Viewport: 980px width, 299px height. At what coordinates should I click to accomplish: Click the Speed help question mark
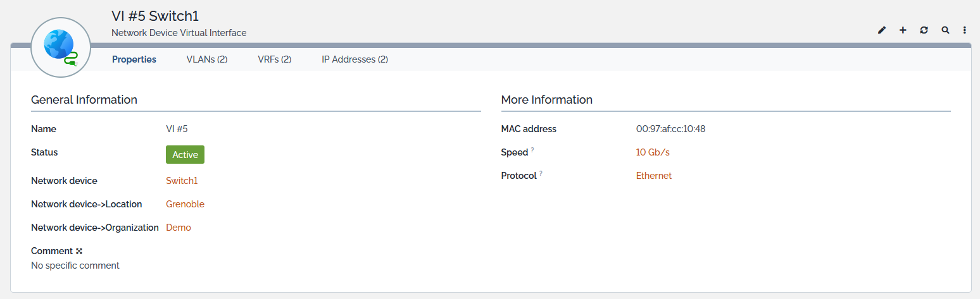pos(532,150)
